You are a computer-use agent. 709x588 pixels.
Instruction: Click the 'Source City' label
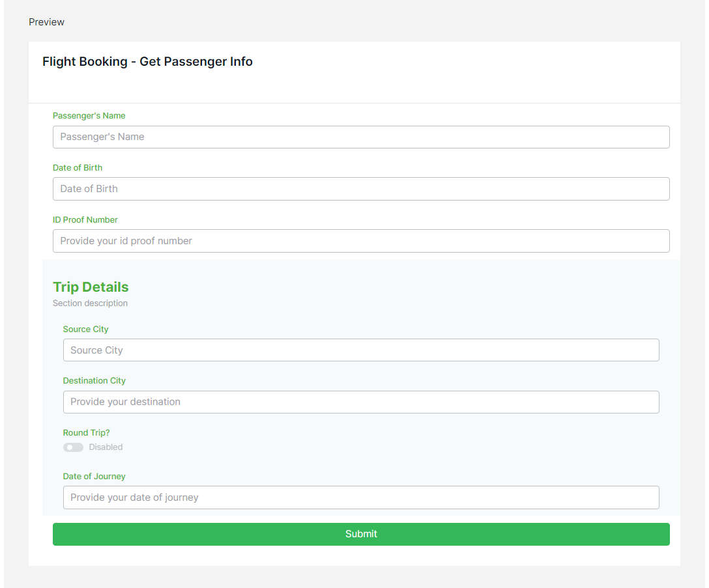click(85, 329)
